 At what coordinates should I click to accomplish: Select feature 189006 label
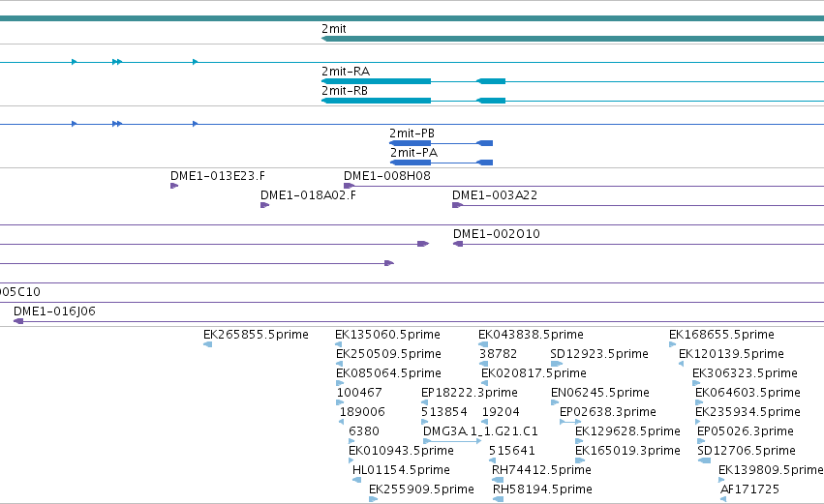tap(362, 412)
